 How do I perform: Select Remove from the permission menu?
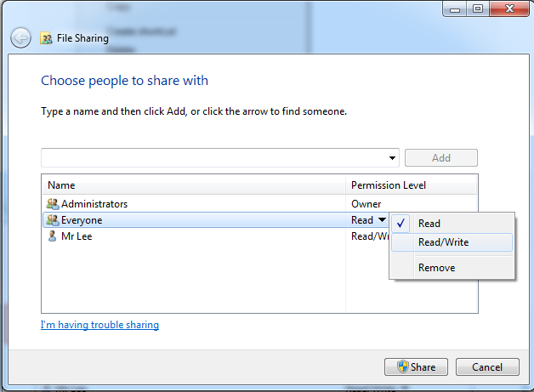tap(436, 268)
